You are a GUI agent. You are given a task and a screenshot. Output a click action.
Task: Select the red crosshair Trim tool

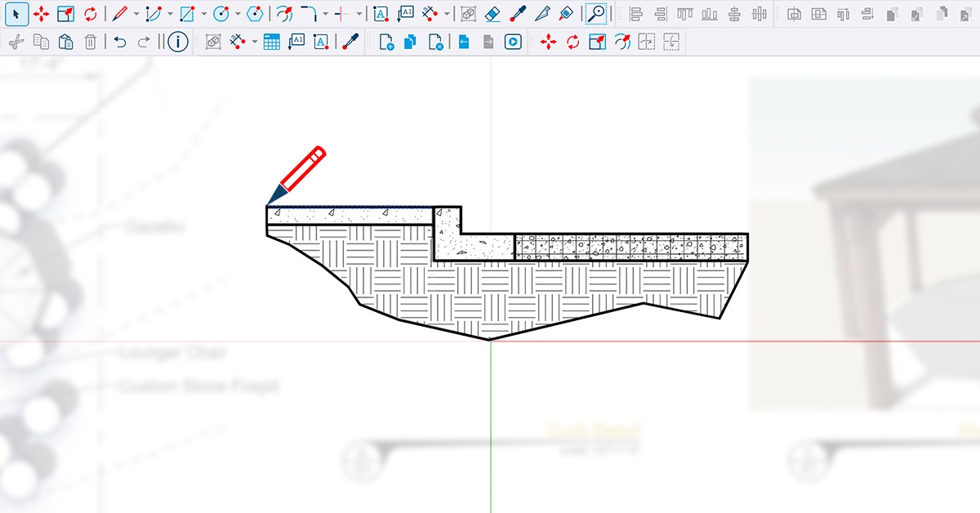point(341,14)
